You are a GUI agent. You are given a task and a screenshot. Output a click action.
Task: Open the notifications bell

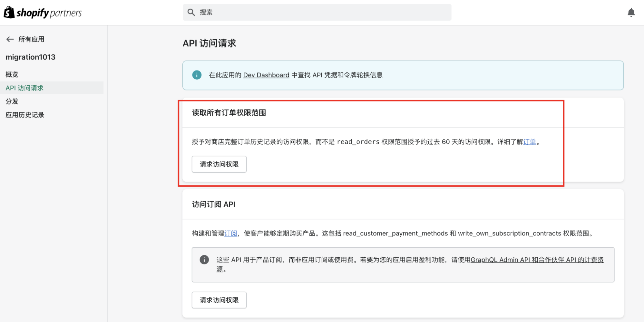(x=631, y=13)
